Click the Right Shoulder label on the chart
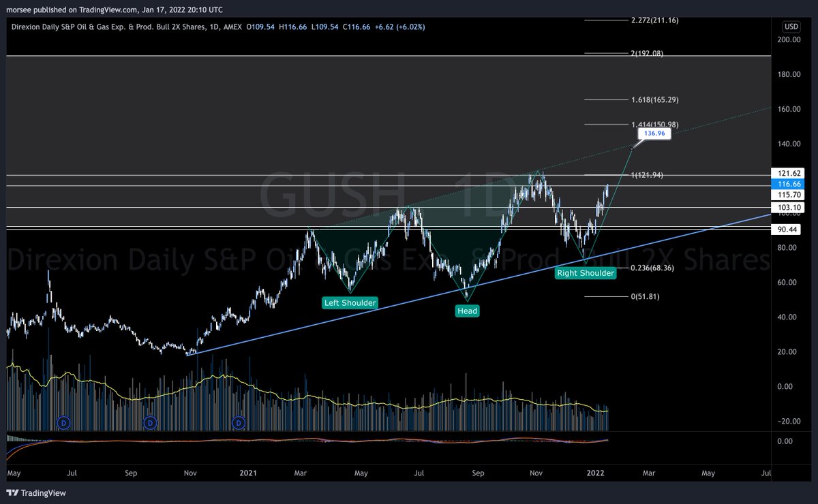 [x=585, y=272]
